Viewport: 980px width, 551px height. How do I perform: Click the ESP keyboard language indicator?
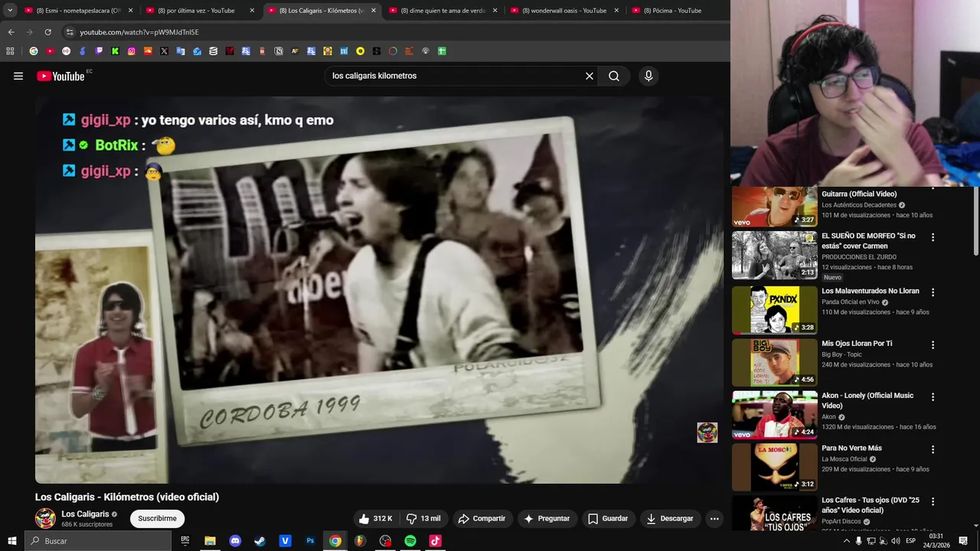tap(910, 541)
